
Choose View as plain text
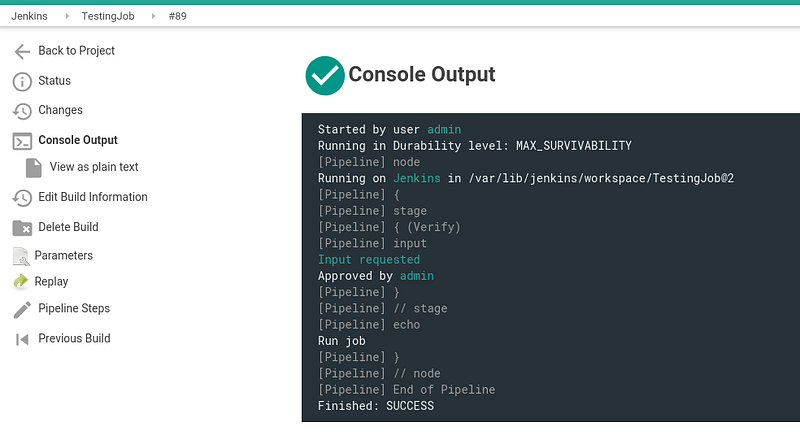click(94, 167)
